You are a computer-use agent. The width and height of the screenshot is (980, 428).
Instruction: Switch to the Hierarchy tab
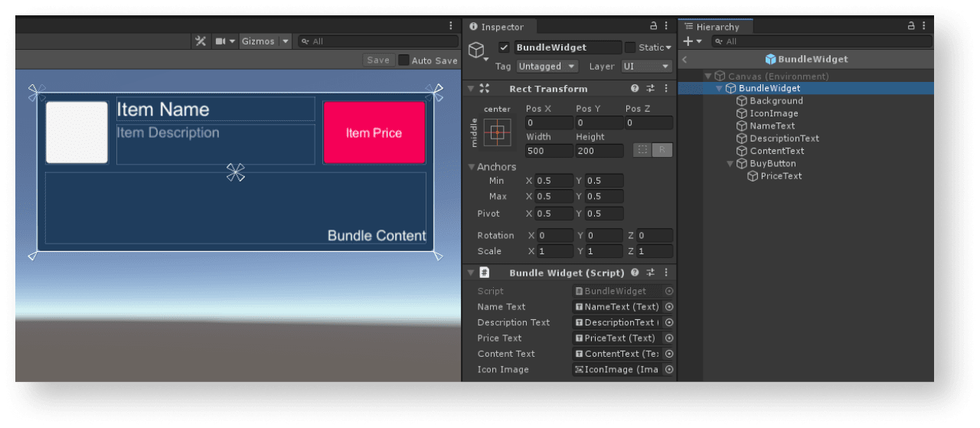[x=717, y=27]
